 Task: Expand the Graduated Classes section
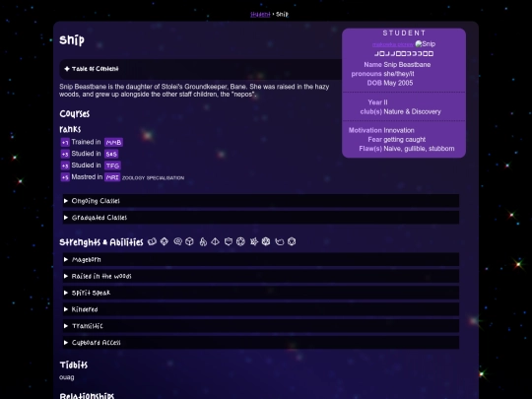click(261, 218)
